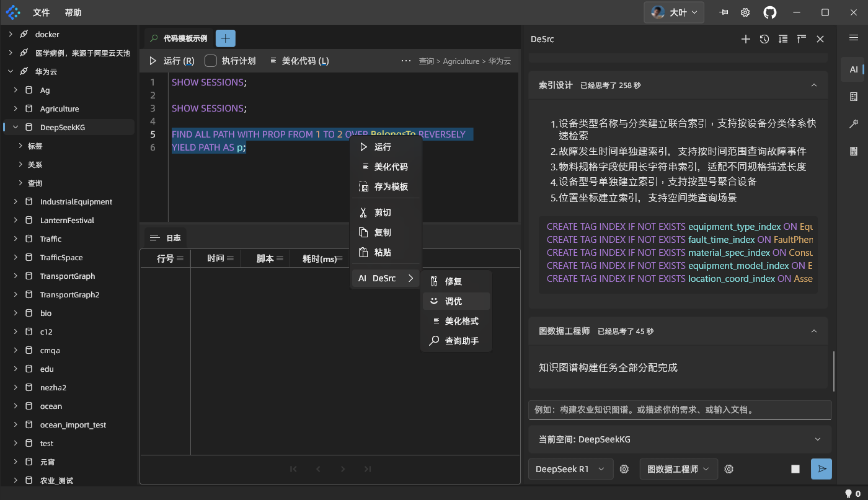Click the lightbulb notification icon in status bar
Image resolution: width=868 pixels, height=500 pixels.
click(849, 494)
